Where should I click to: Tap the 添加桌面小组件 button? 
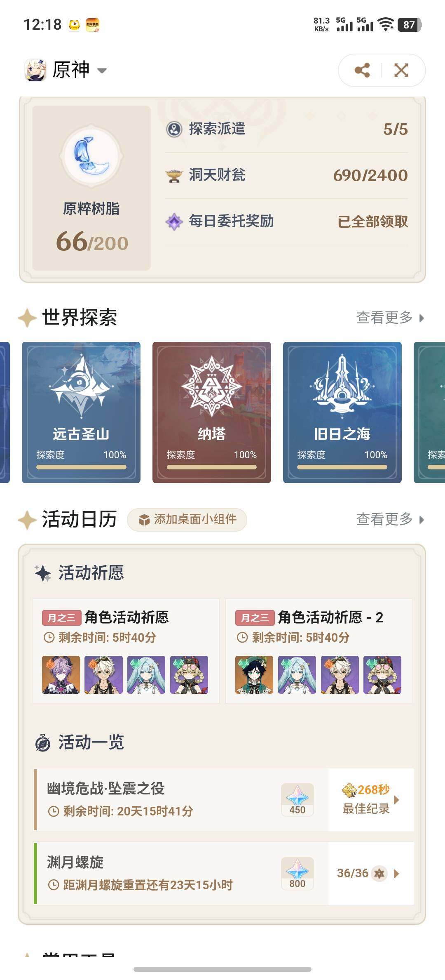[187, 520]
